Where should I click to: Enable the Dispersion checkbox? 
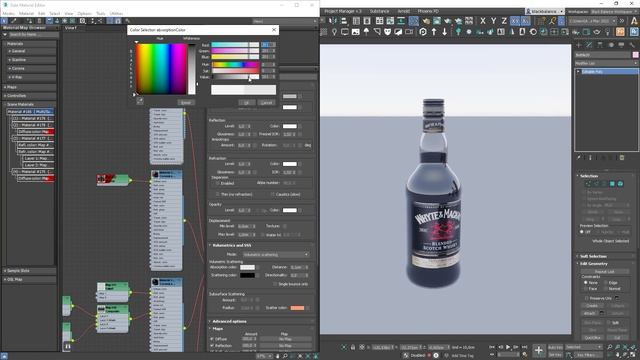click(x=217, y=183)
